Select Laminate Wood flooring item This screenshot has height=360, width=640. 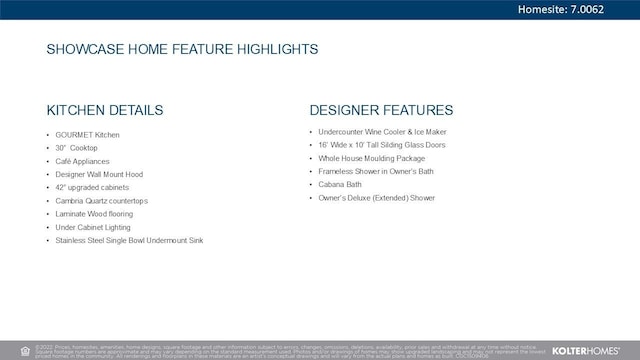tap(94, 214)
